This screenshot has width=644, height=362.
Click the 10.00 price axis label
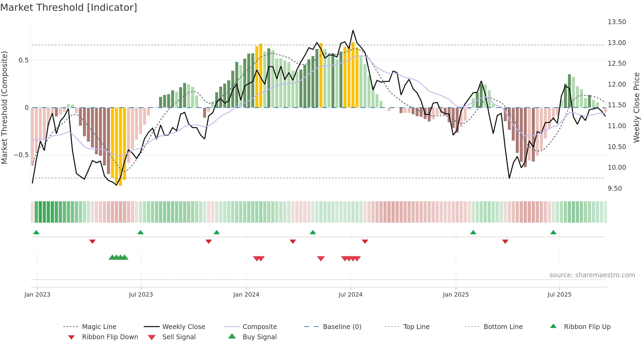pyautogui.click(x=617, y=168)
